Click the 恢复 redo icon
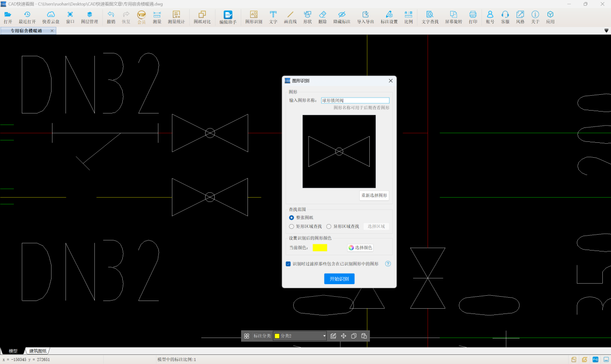 pyautogui.click(x=126, y=17)
